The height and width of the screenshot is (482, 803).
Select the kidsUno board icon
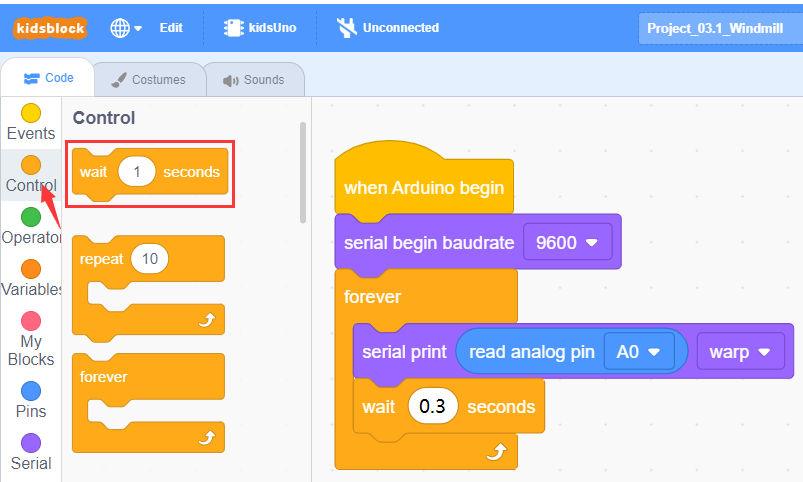[x=233, y=28]
